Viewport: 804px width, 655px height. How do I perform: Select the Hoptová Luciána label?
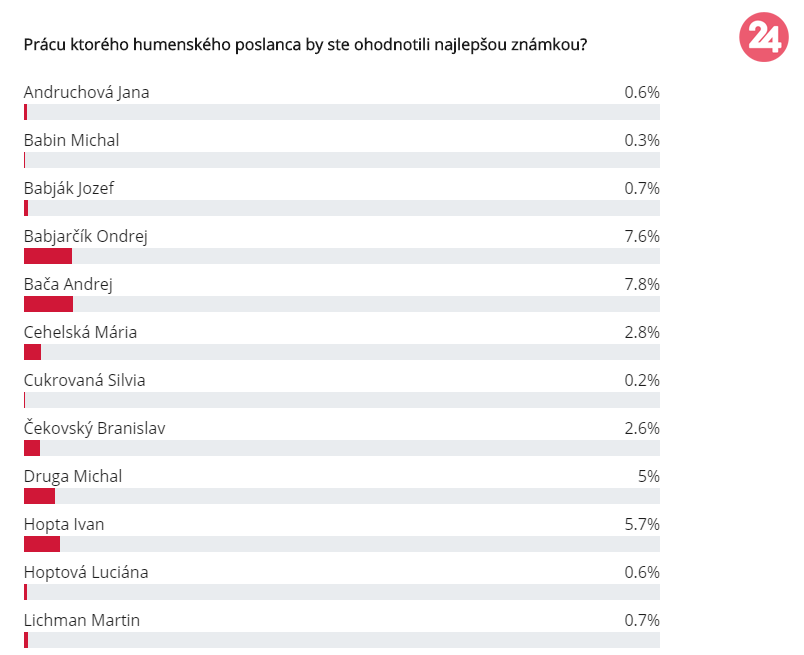[x=86, y=572]
